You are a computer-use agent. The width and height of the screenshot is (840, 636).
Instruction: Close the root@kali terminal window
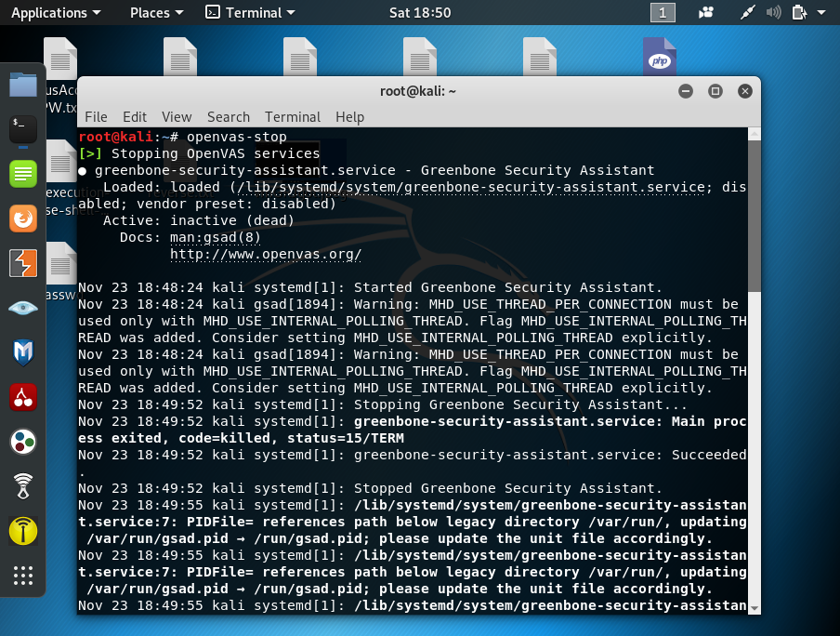[744, 91]
